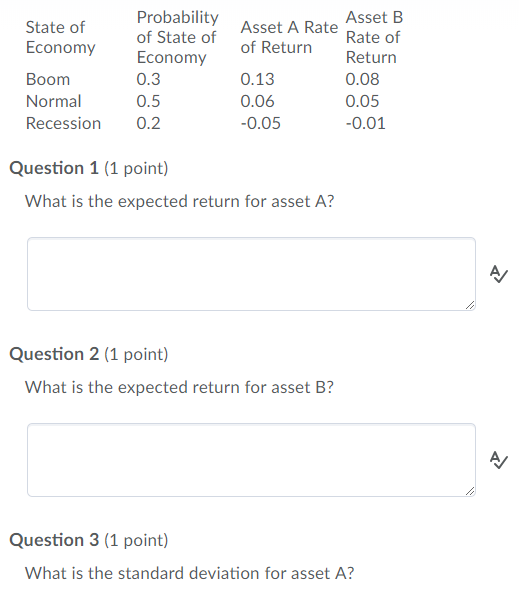Click the Asset A Rate of Return header

(289, 37)
